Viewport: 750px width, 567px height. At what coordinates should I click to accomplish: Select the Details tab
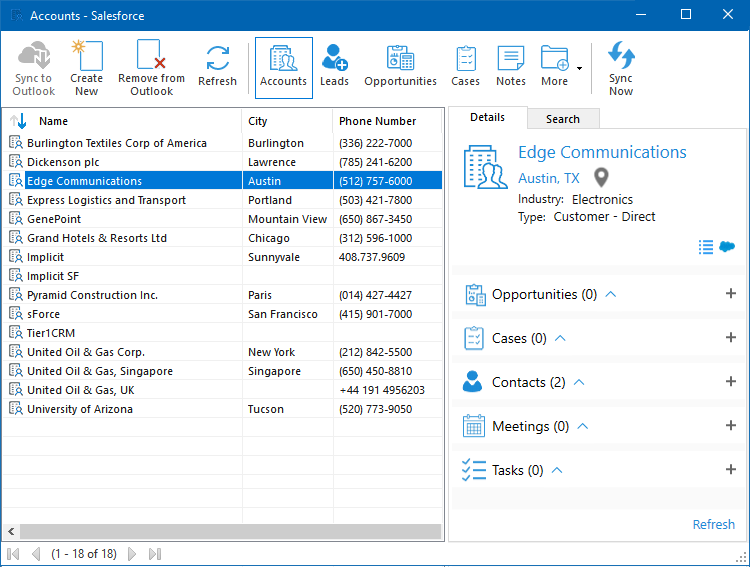coord(487,118)
